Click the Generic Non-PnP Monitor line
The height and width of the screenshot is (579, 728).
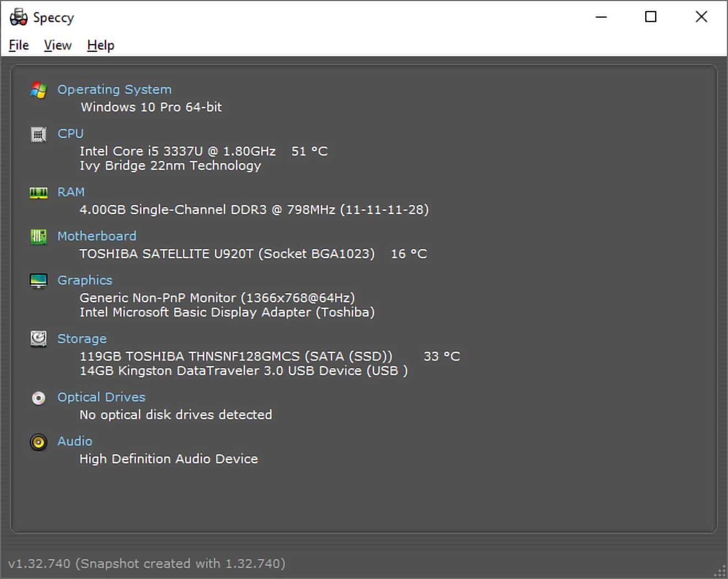click(217, 298)
